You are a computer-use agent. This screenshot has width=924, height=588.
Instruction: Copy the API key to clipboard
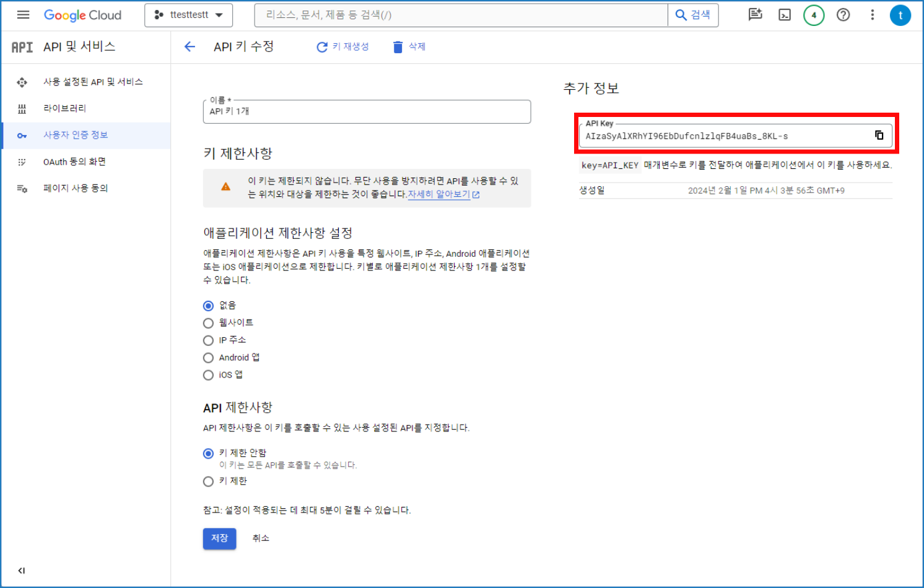pyautogui.click(x=879, y=136)
